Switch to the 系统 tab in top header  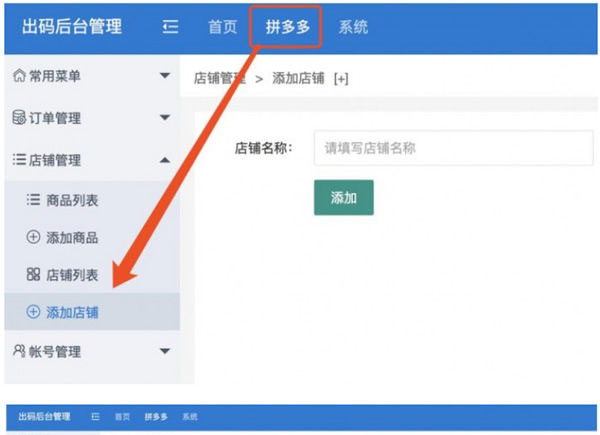pyautogui.click(x=353, y=27)
